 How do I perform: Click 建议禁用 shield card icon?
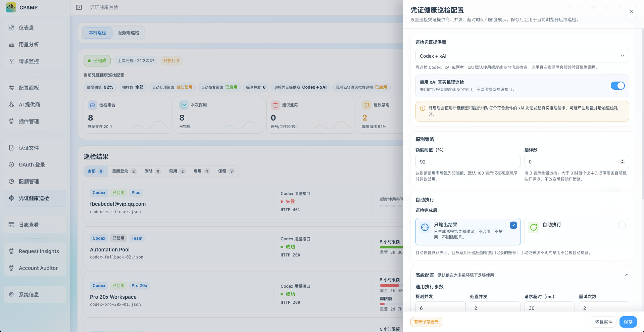click(x=366, y=105)
